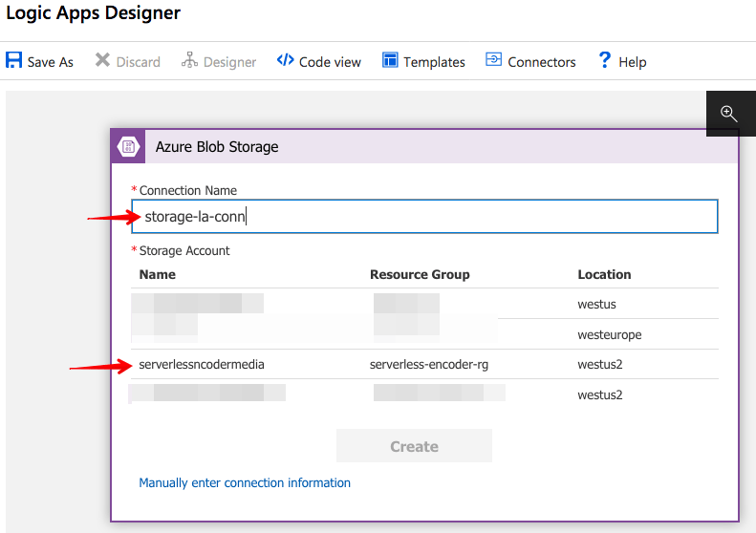Click the Templates grid icon
Screen dimensions: 756x533
[x=390, y=61]
